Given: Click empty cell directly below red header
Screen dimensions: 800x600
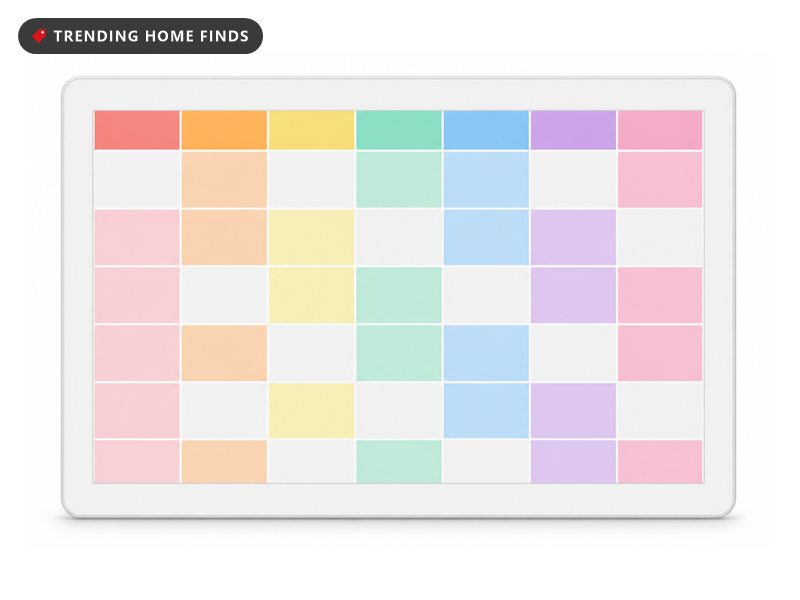Looking at the screenshot, I should pyautogui.click(x=137, y=180).
